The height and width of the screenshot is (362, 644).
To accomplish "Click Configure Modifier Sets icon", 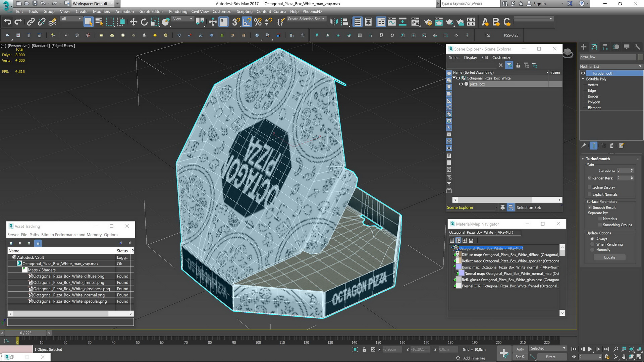I will pos(622,145).
